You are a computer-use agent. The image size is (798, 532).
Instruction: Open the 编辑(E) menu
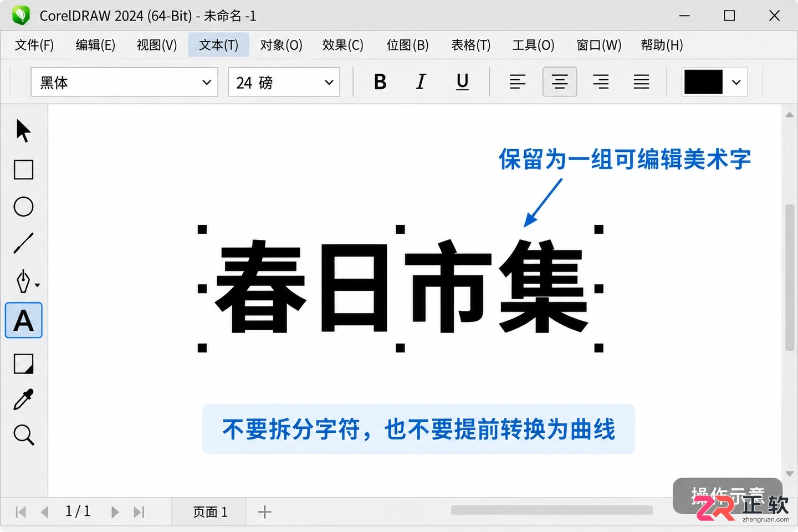click(95, 45)
